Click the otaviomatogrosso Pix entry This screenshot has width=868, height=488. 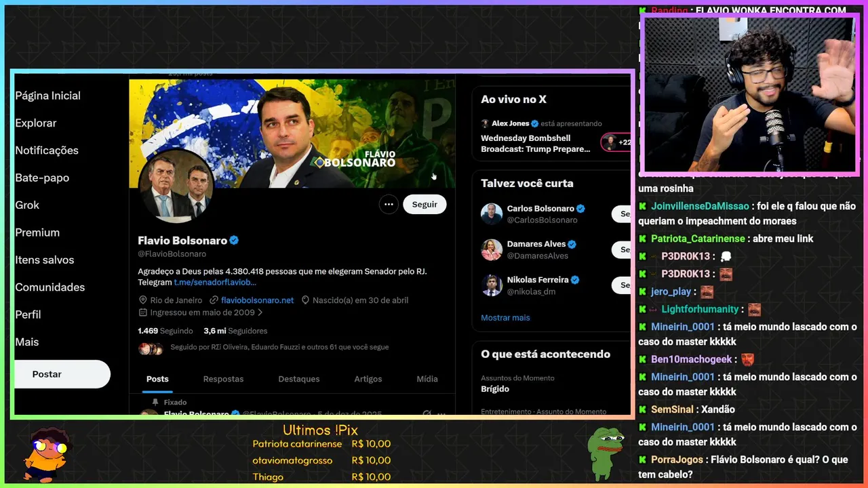tap(321, 460)
